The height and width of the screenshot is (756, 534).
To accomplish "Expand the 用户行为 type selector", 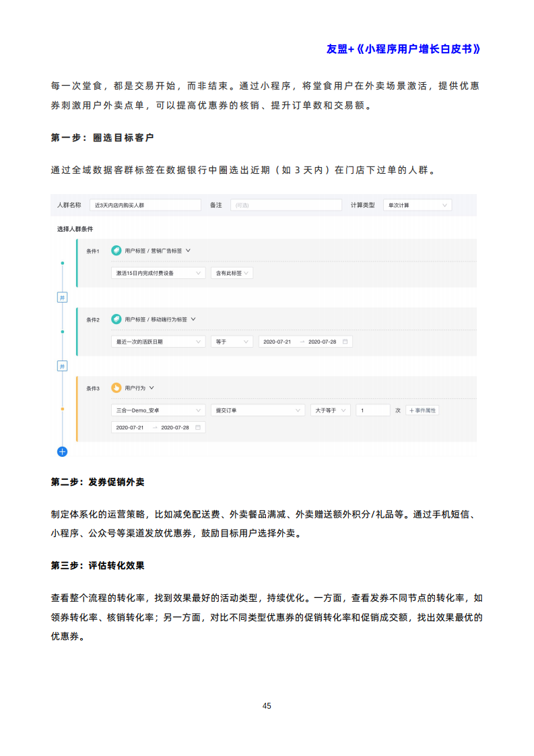I will click(x=139, y=387).
